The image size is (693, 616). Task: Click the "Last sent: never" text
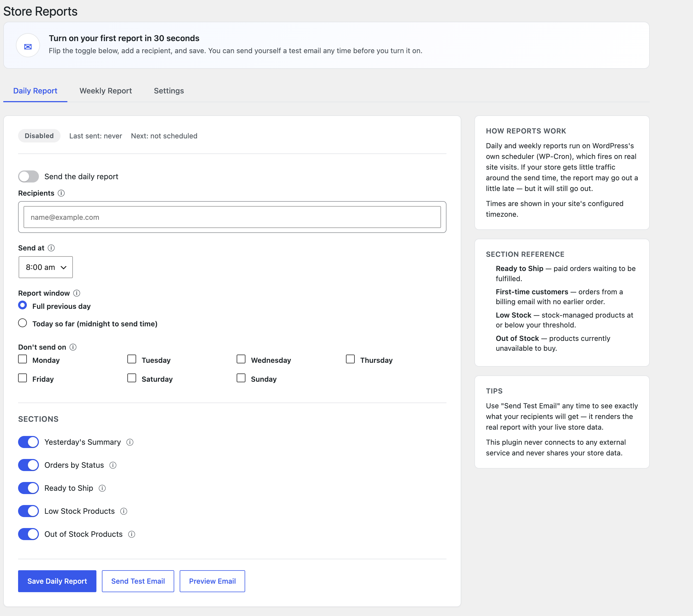96,136
